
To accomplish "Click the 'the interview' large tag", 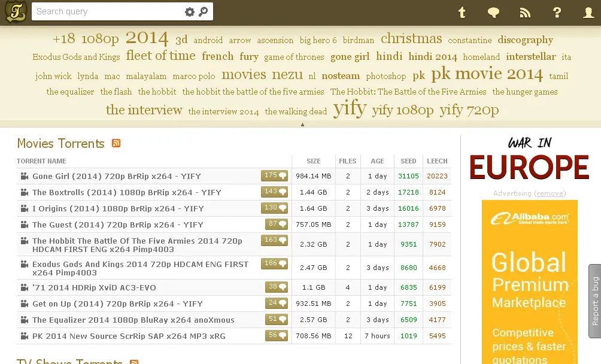I will [144, 110].
